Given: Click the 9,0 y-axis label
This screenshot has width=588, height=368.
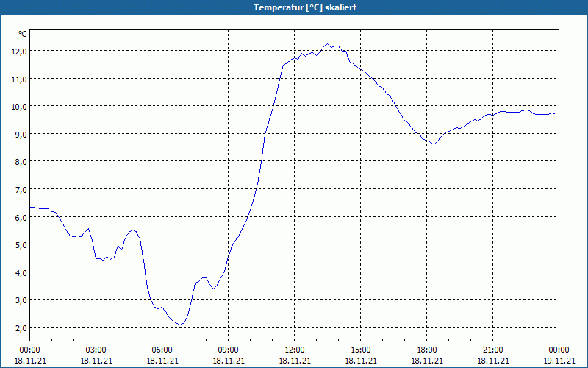Looking at the screenshot, I should pos(21,135).
